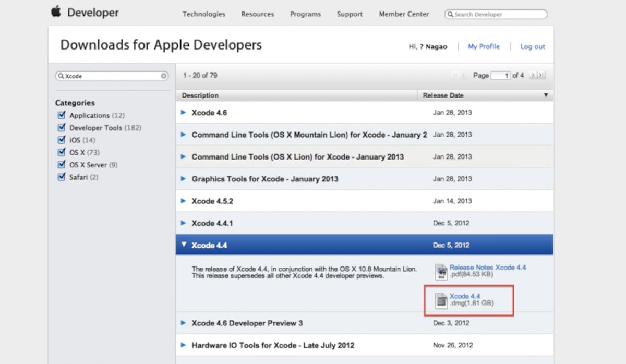Screen dimensions: 626x364
Task: Expand the Xcode 4.6 row
Action: click(x=183, y=112)
